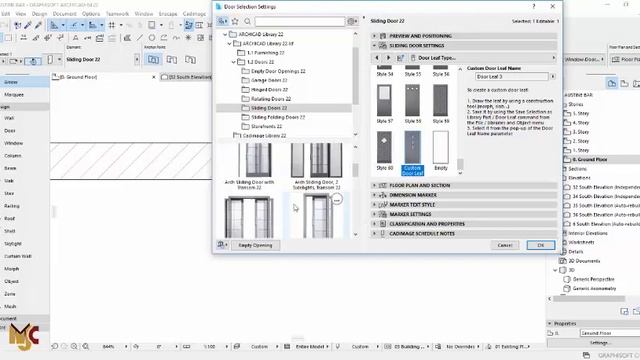This screenshot has width=640, height=360.
Task: Go to previous settings page arrow
Action: coord(377,58)
